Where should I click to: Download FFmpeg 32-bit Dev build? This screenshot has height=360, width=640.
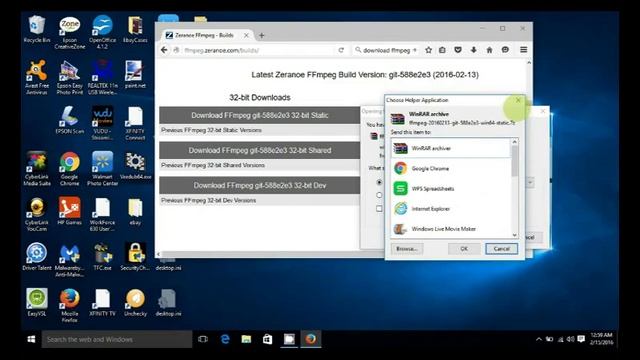click(x=260, y=185)
